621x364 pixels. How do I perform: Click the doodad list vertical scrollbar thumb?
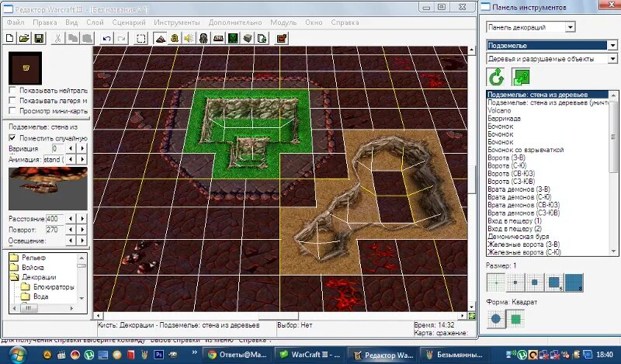pyautogui.click(x=613, y=137)
